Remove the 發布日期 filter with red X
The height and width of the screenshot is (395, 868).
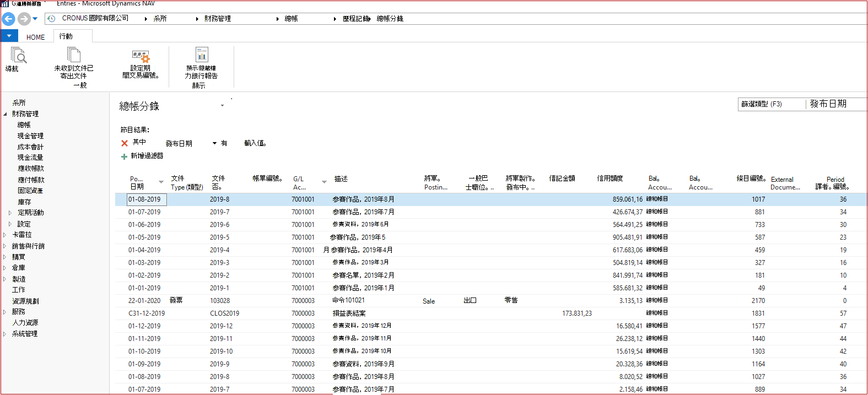(125, 143)
